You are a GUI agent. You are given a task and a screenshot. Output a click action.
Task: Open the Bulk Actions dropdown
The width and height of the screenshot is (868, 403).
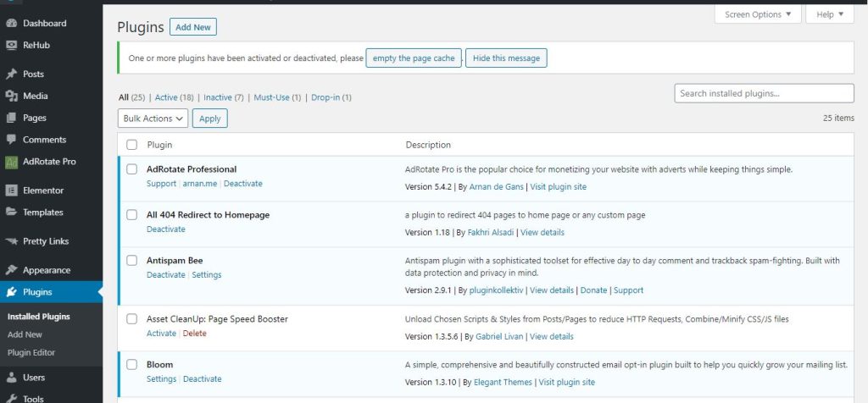pos(153,119)
